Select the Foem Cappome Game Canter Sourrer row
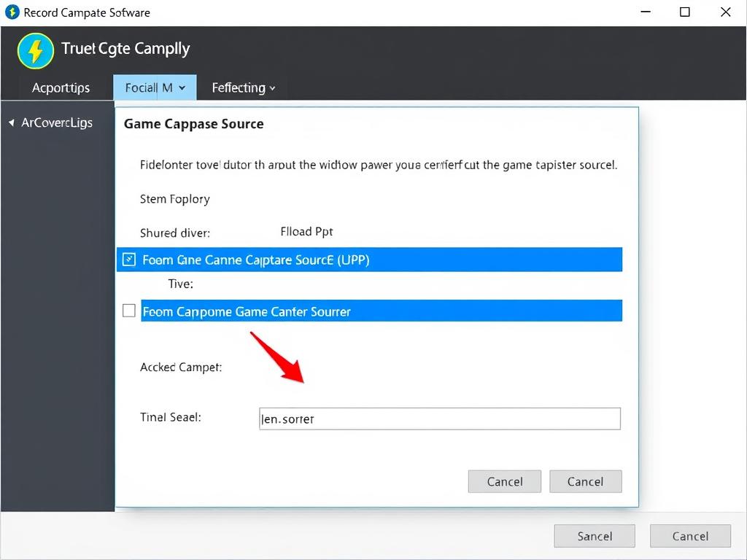The height and width of the screenshot is (560, 747). [x=382, y=311]
